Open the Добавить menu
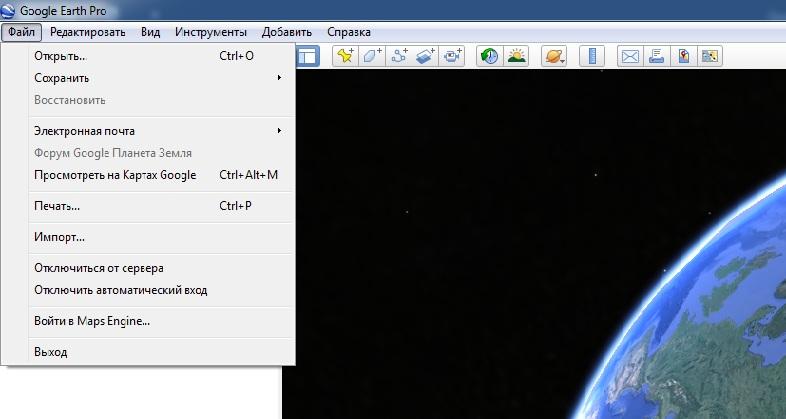 (x=287, y=32)
